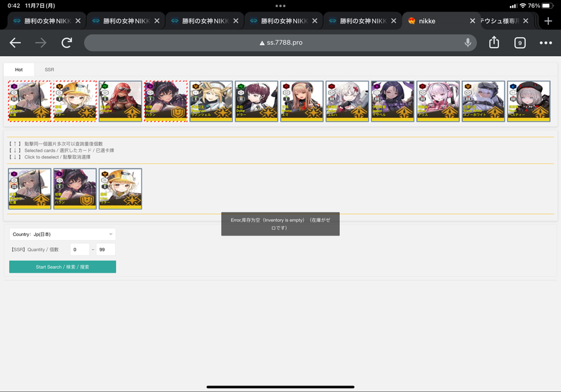Deselect Scarlet in the selected cards row
The height and width of the screenshot is (392, 561).
tap(30, 189)
